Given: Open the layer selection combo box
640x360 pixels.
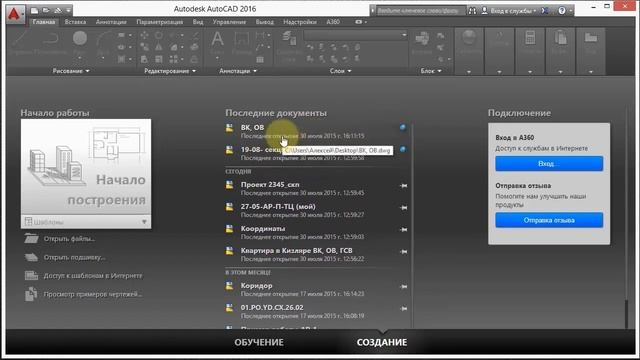Looking at the screenshot, I should pos(355,36).
